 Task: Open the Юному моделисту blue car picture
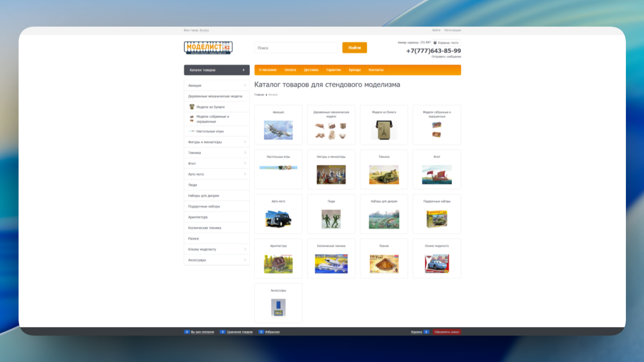pyautogui.click(x=437, y=264)
